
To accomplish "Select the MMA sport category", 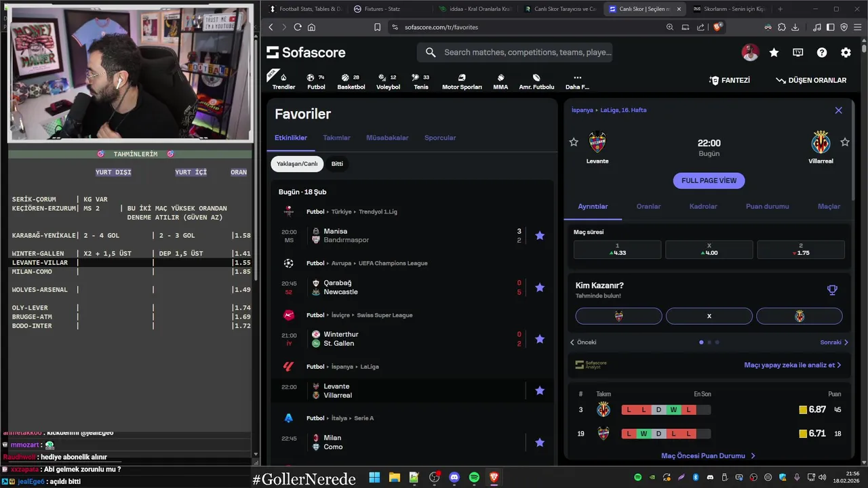I will pos(500,81).
